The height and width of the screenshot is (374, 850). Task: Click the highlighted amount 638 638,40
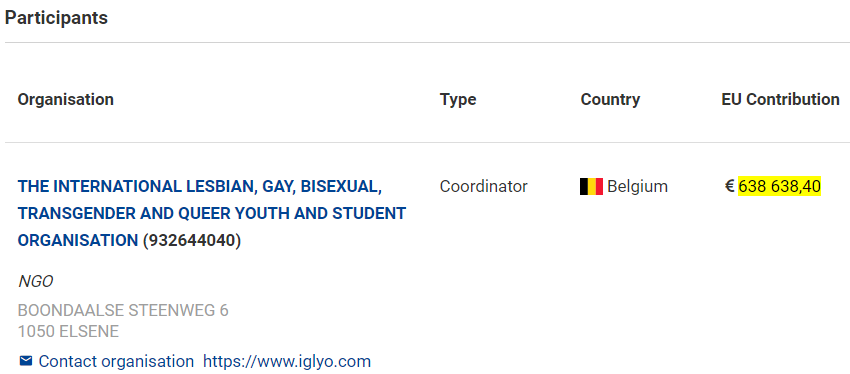click(780, 186)
